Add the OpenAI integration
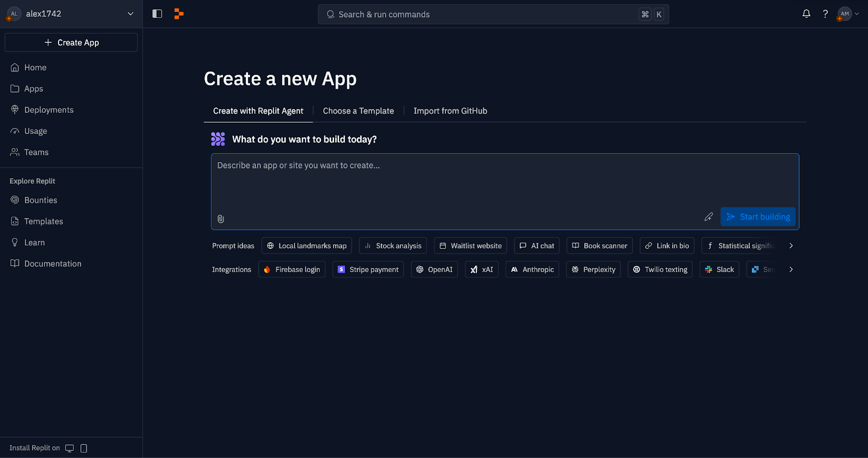This screenshot has height=458, width=868. [434, 269]
